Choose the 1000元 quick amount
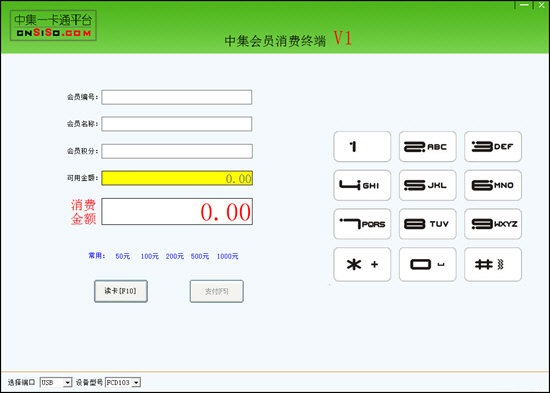 click(227, 257)
